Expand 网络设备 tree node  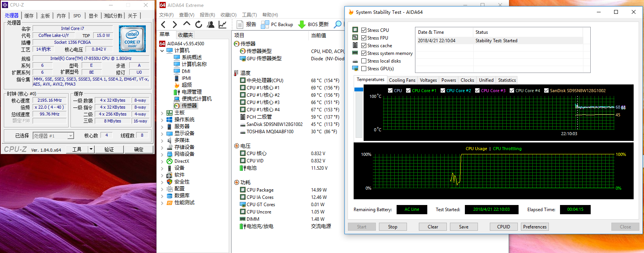(x=162, y=154)
